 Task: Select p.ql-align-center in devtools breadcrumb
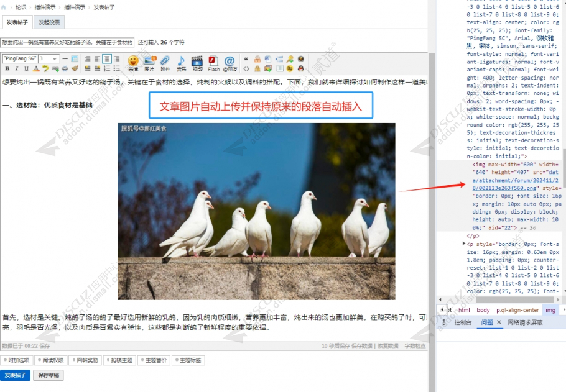(517, 310)
